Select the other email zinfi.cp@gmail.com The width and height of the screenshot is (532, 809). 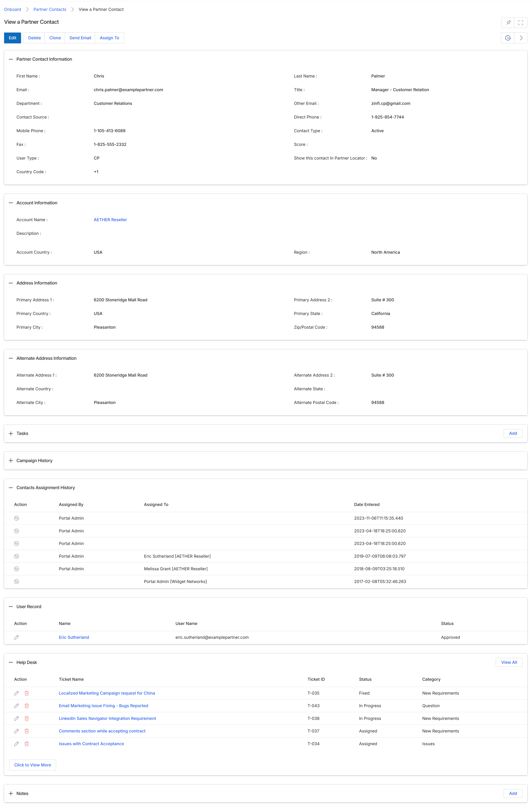(391, 103)
